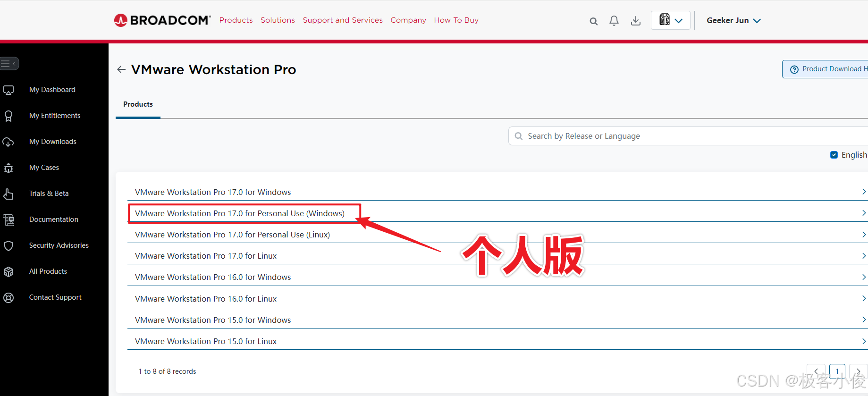The image size is (868, 396).
Task: Select Workstation Pro 17.0 Personal Use (Linux) text
Action: tap(232, 235)
